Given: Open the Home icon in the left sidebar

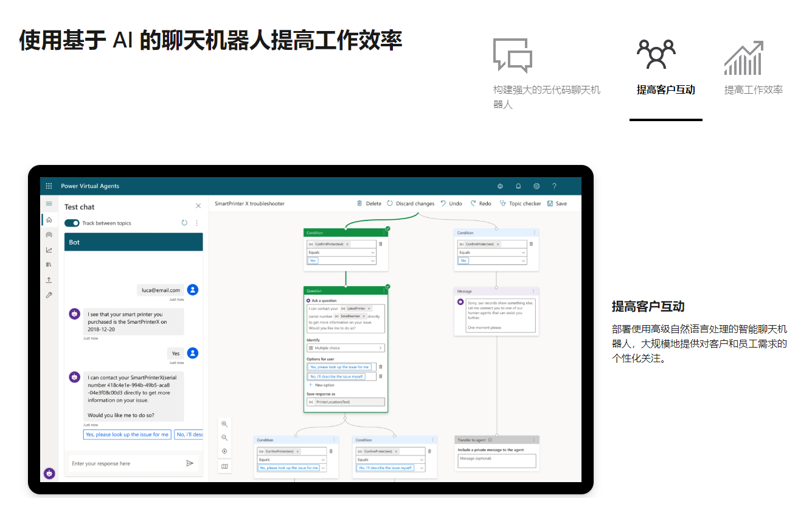Looking at the screenshot, I should click(x=49, y=220).
